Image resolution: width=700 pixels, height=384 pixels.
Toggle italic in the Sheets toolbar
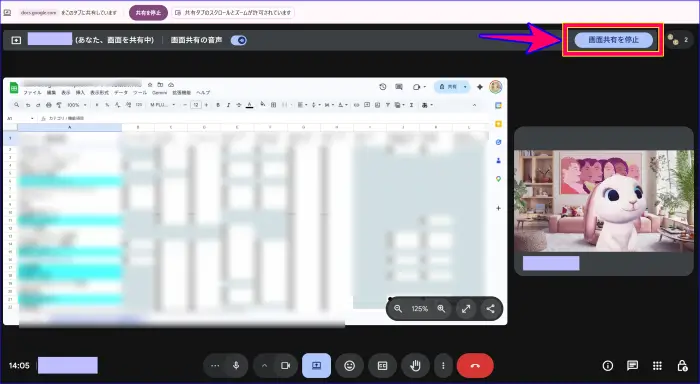(229, 105)
